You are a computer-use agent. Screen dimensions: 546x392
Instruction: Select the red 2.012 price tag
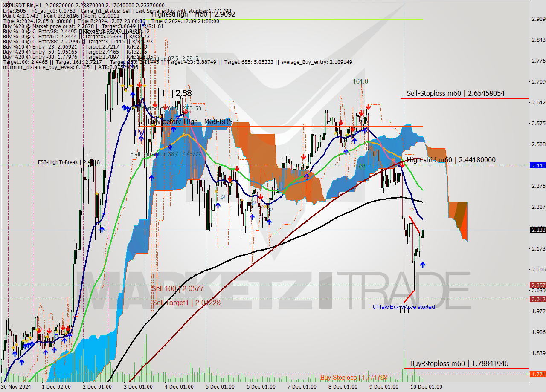537,299
